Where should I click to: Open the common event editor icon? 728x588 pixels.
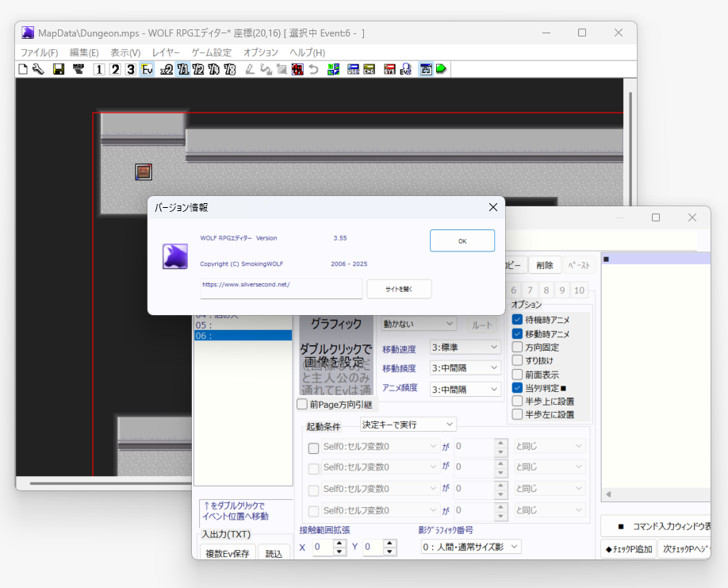click(x=405, y=70)
